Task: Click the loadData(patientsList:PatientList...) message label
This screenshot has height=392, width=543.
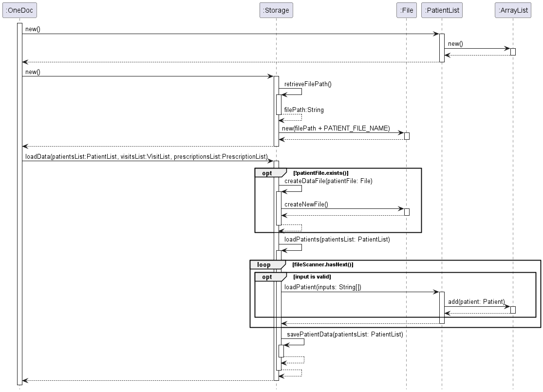Action: pyautogui.click(x=147, y=156)
